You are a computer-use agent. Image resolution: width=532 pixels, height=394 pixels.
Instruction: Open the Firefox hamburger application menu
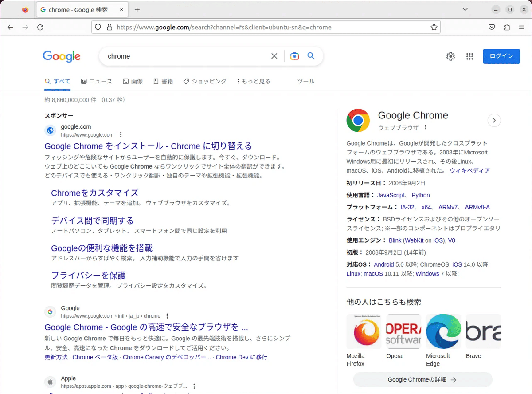click(x=522, y=27)
